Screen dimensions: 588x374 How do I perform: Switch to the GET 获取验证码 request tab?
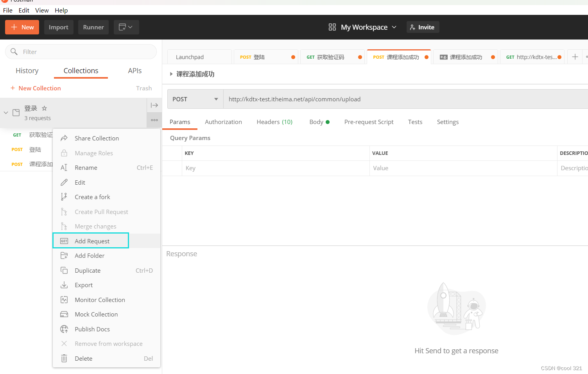333,57
